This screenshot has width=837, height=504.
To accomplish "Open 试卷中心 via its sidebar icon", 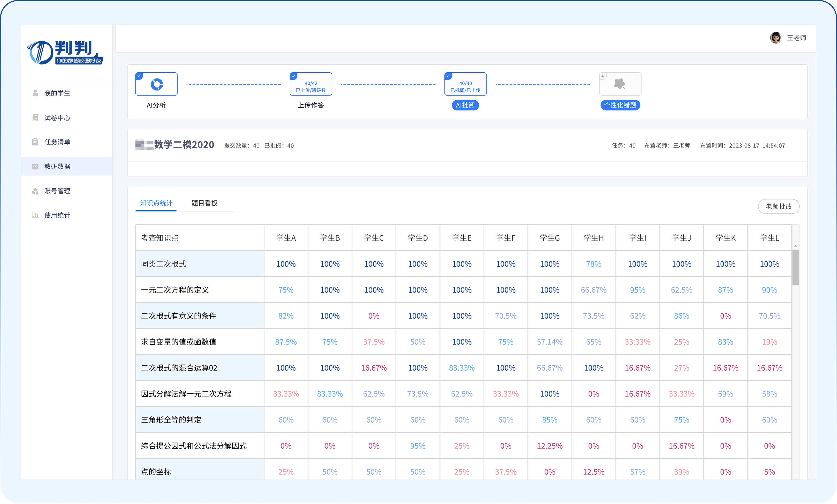I will click(35, 118).
